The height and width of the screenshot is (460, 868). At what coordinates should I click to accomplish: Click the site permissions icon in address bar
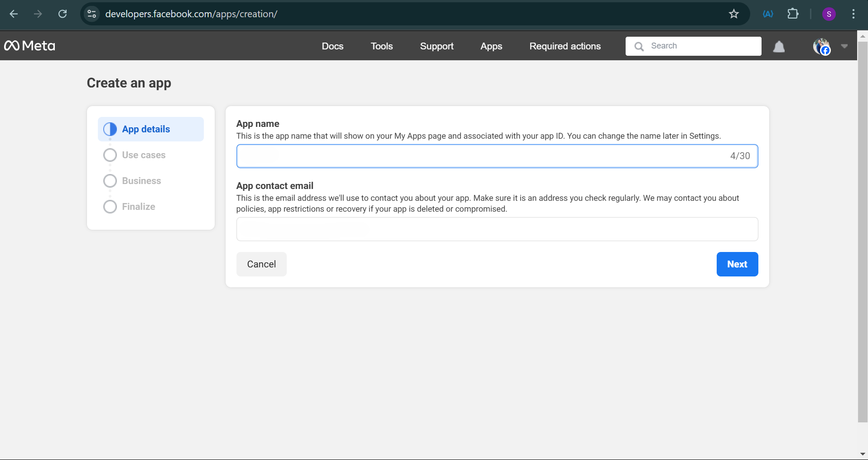pyautogui.click(x=91, y=14)
